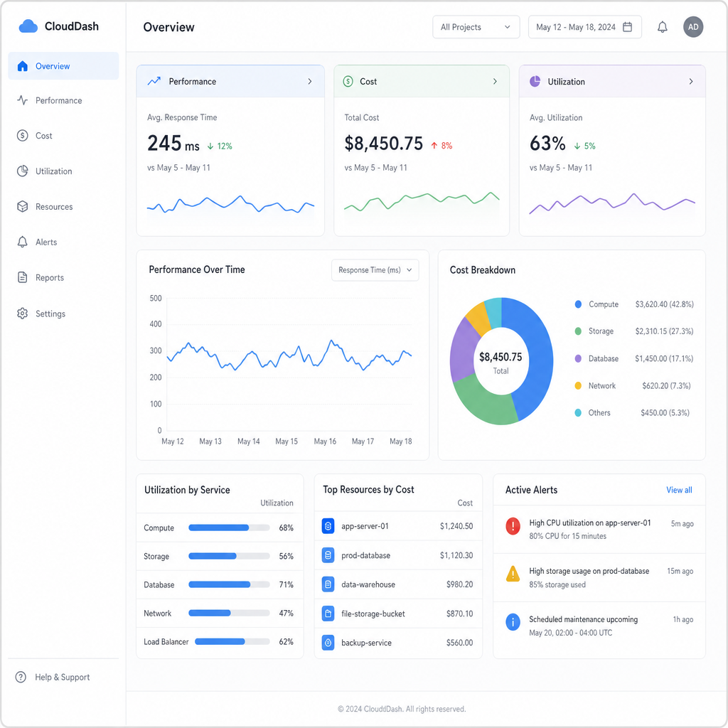This screenshot has height=728, width=728.
Task: Click the calendar icon in date range
Action: (627, 27)
